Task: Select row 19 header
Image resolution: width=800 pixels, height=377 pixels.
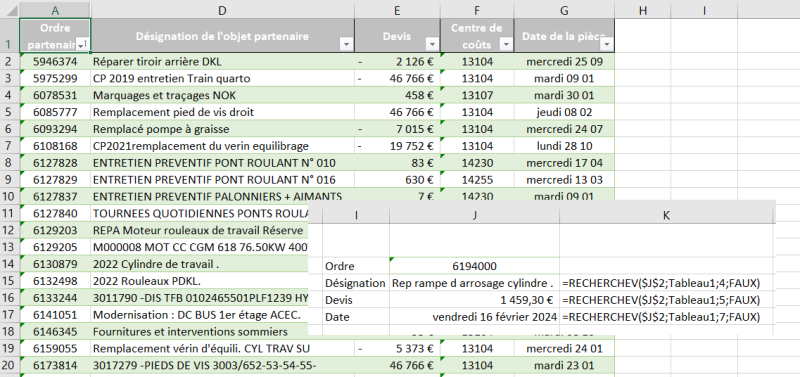Action: [x=10, y=348]
